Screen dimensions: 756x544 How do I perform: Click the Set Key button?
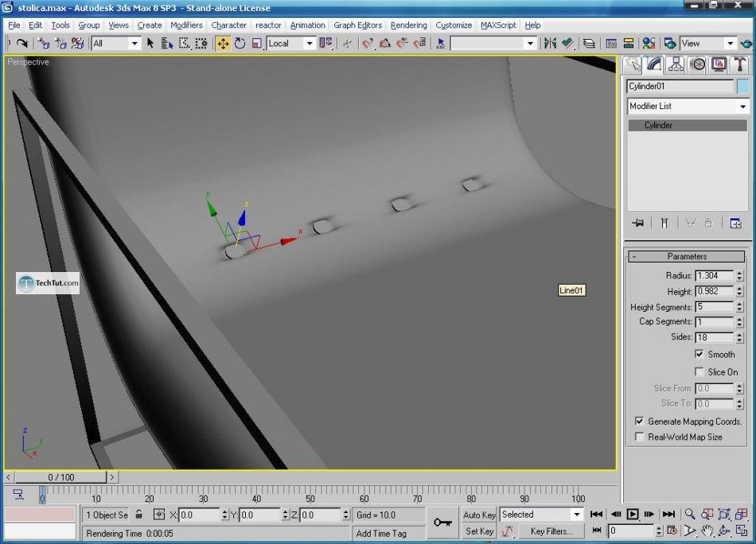click(479, 531)
